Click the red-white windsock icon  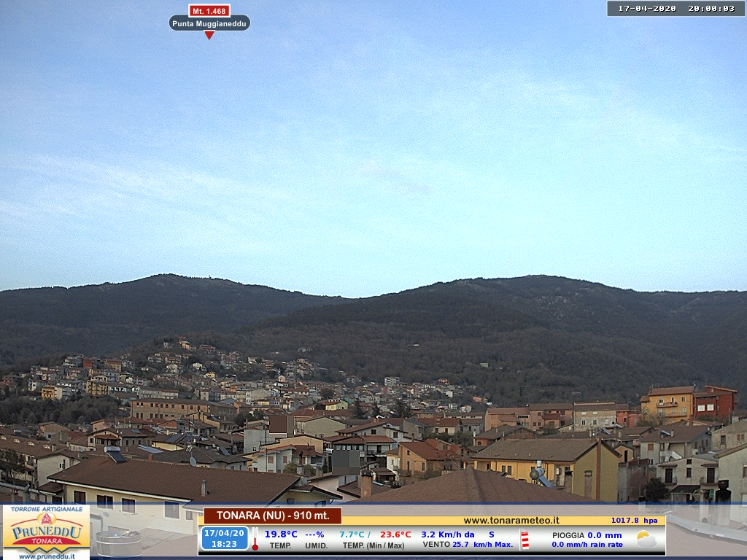pyautogui.click(x=525, y=540)
